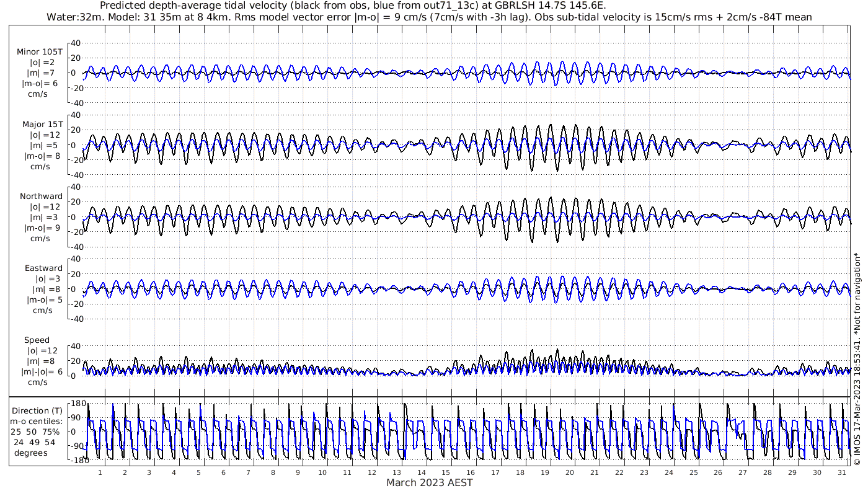Click the 'Speed' panel label

[x=37, y=340]
